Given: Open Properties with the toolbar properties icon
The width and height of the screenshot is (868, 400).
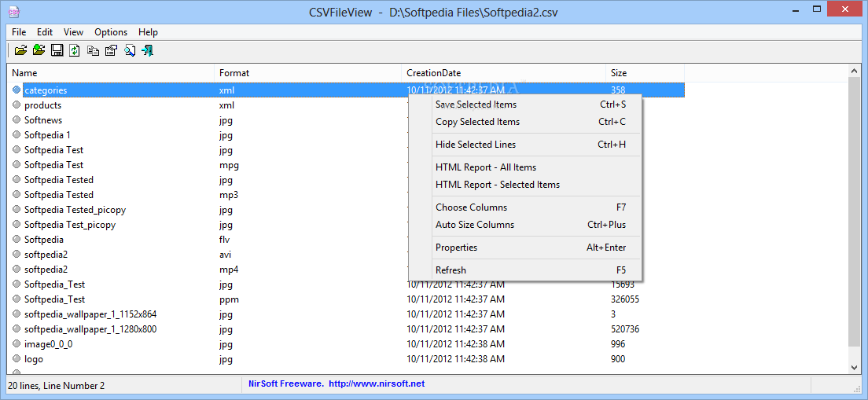Looking at the screenshot, I should (x=111, y=51).
